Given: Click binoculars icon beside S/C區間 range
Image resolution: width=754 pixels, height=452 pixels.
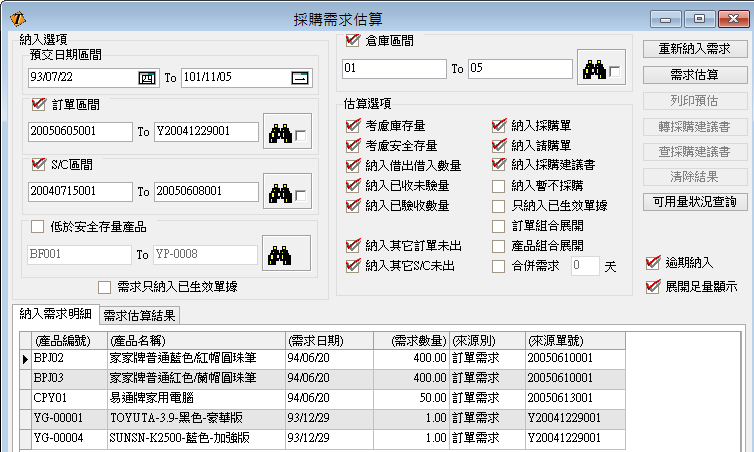Looking at the screenshot, I should (x=277, y=191).
